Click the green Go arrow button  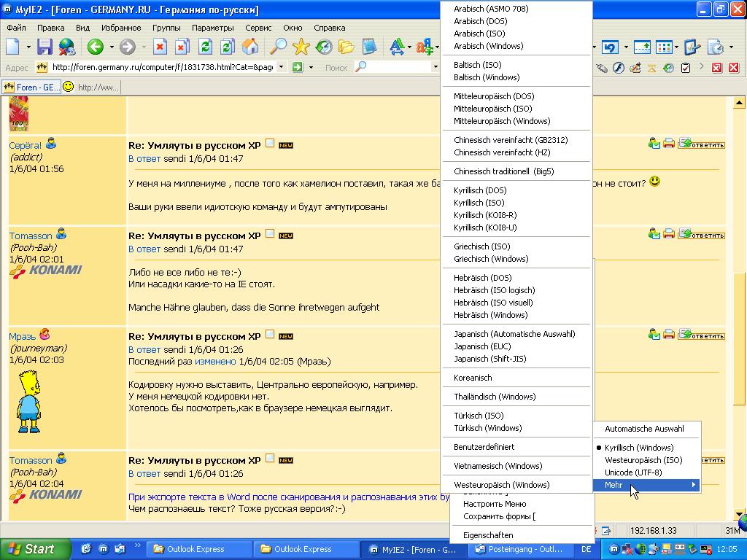click(298, 67)
